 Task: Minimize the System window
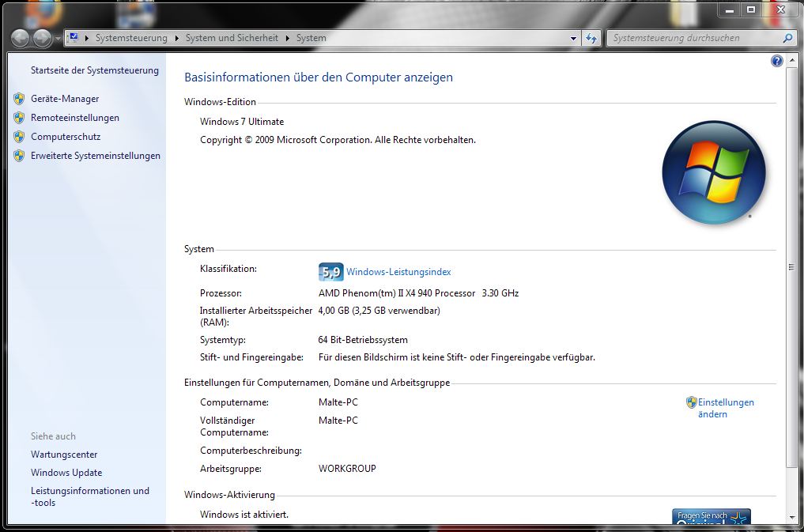pos(730,9)
